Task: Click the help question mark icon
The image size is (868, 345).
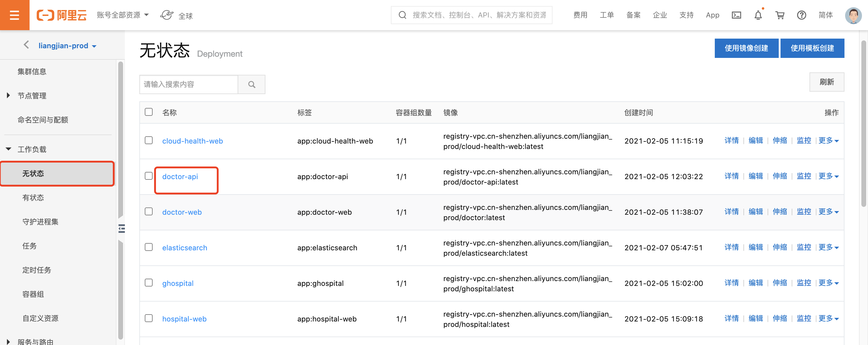Action: (801, 15)
